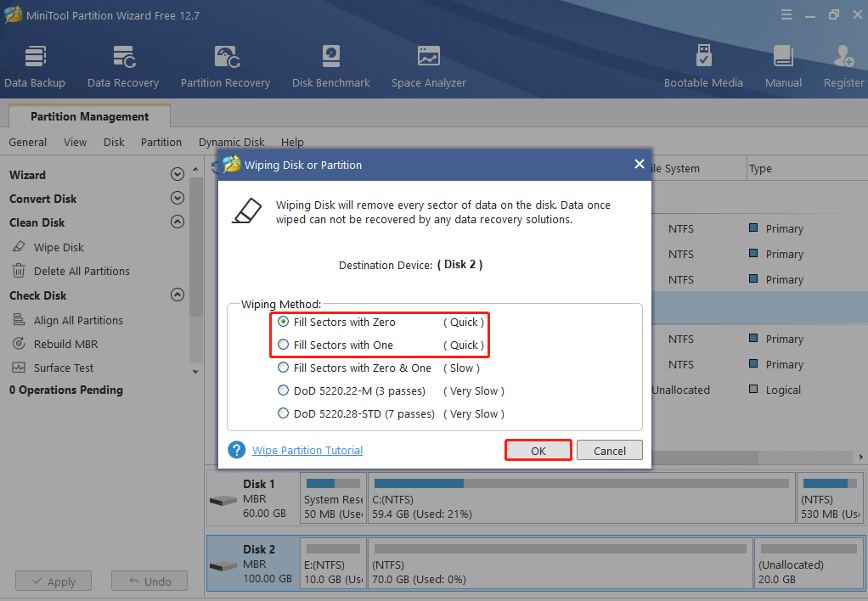Click Disk 1 drive icon
The width and height of the screenshot is (868, 601).
click(223, 500)
